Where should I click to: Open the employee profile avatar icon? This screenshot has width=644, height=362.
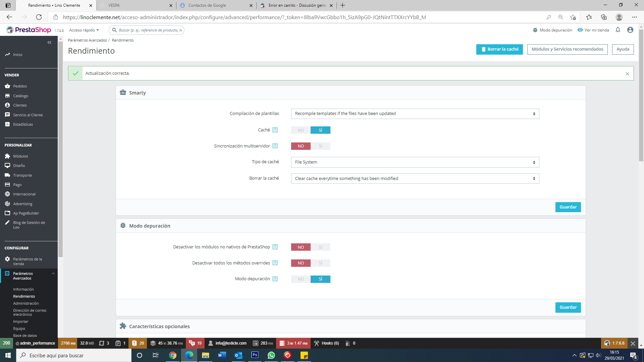(x=630, y=30)
